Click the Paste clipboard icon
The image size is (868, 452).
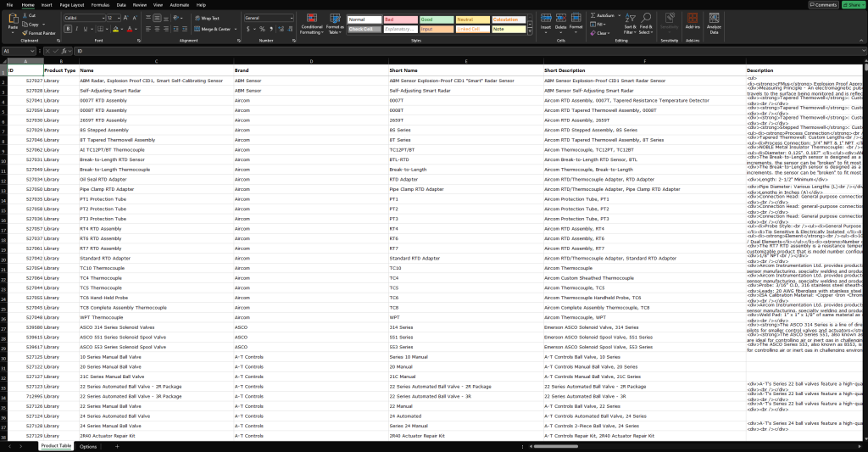coord(13,20)
